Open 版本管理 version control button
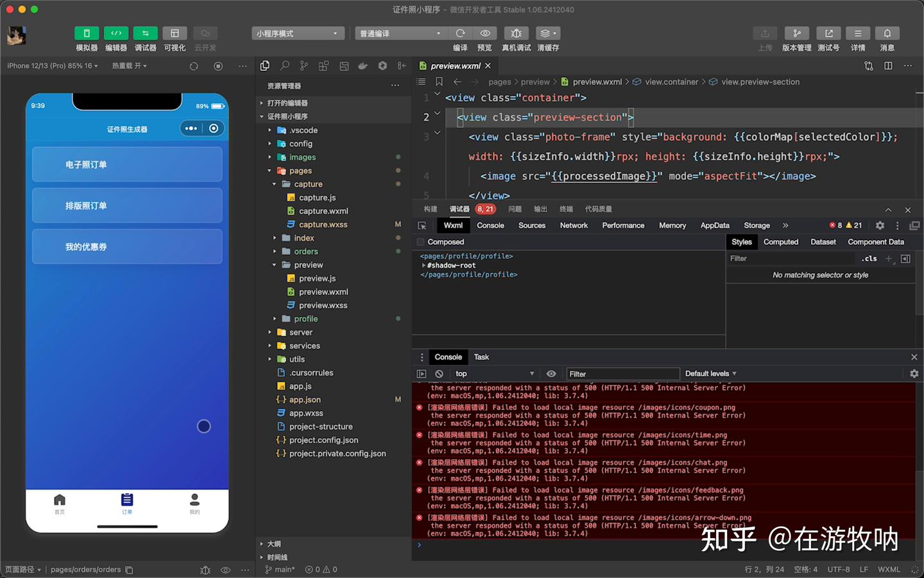This screenshot has width=924, height=578. 796,33
